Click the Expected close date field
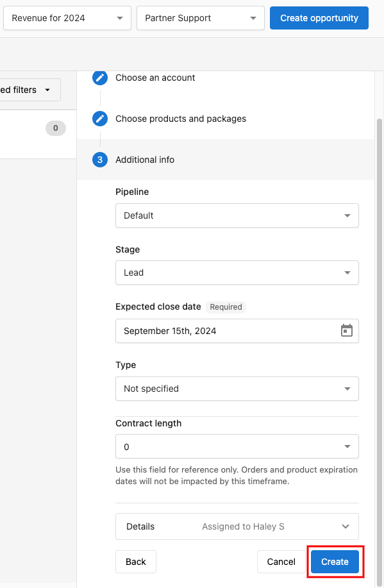This screenshot has height=588, width=384. pos(237,331)
